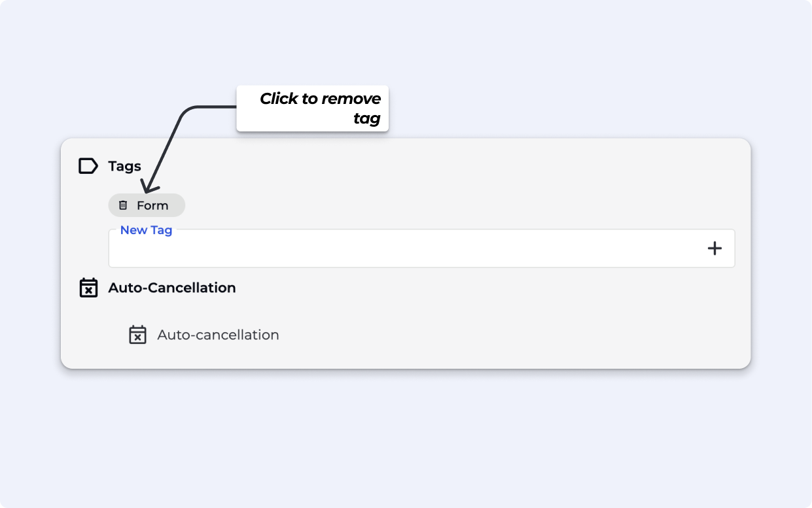Click the right end of New Tag field border
812x508 pixels.
(734, 248)
